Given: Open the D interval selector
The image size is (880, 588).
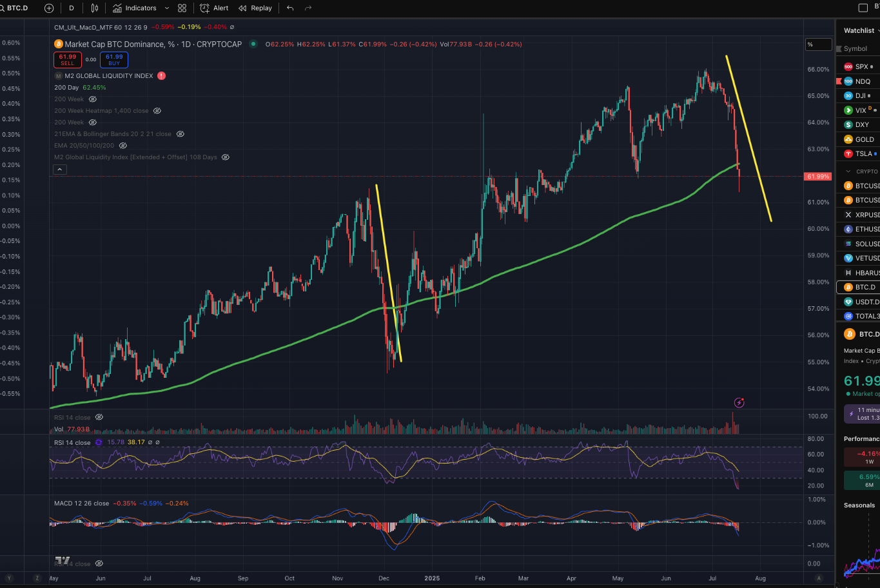Looking at the screenshot, I should (x=71, y=8).
